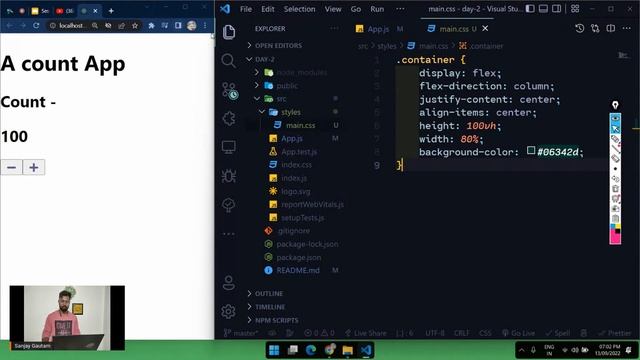
Task: Click Explorer views and more actions ellipsis
Action: [334, 29]
